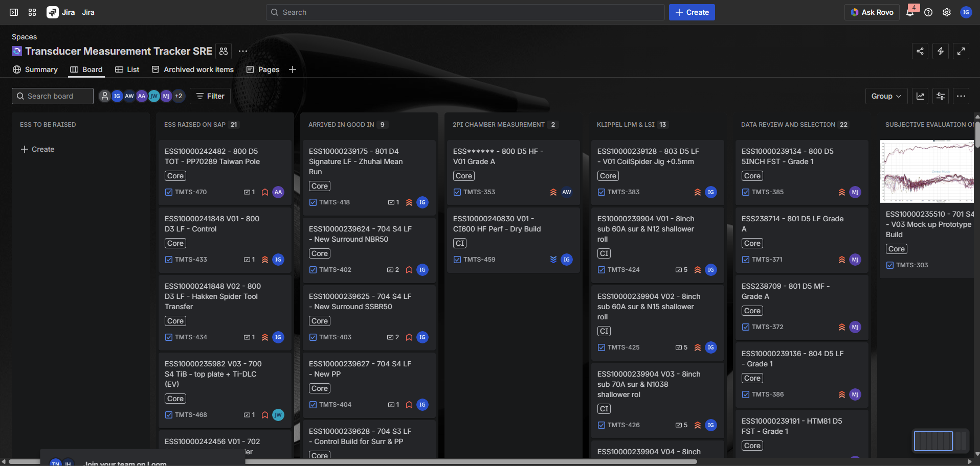Image resolution: width=980 pixels, height=466 pixels.
Task: Open the app switcher grid icon
Action: (32, 12)
